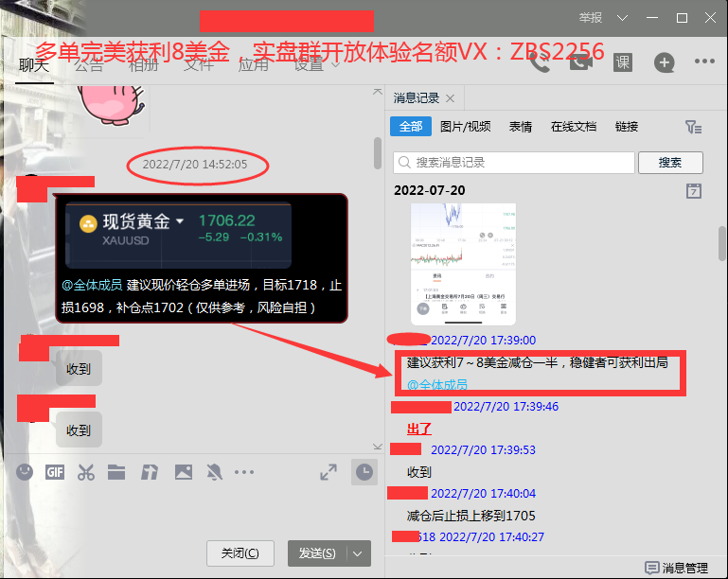Click the plus icon to invite members
Image resolution: width=728 pixels, height=579 pixels.
[664, 62]
